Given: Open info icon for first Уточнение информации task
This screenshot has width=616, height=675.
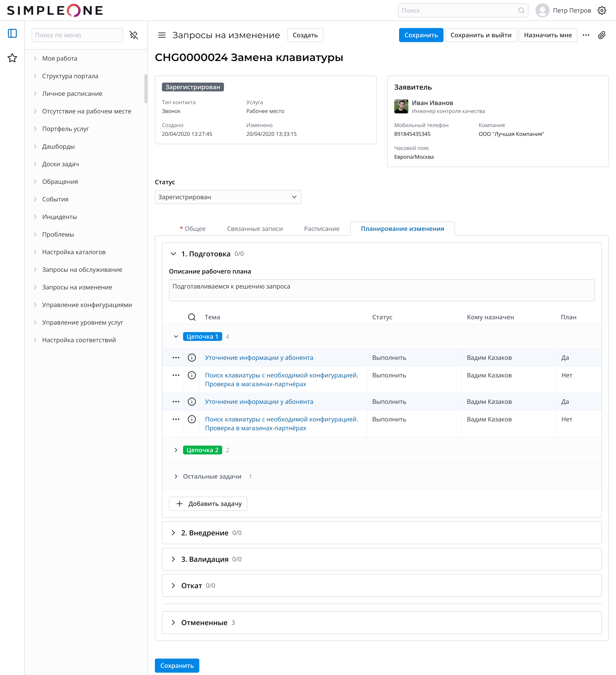Looking at the screenshot, I should (x=192, y=358).
